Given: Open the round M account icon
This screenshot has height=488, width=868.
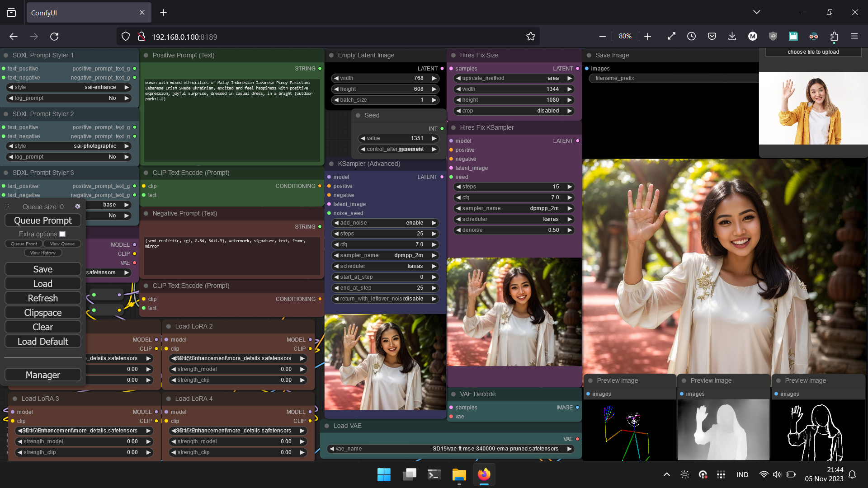Looking at the screenshot, I should [x=752, y=36].
